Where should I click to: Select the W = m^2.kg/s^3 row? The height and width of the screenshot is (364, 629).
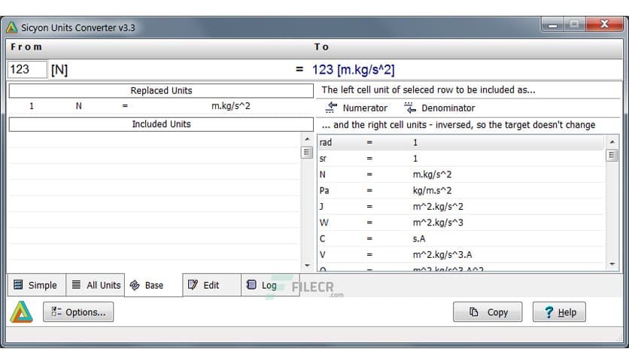coord(460,223)
